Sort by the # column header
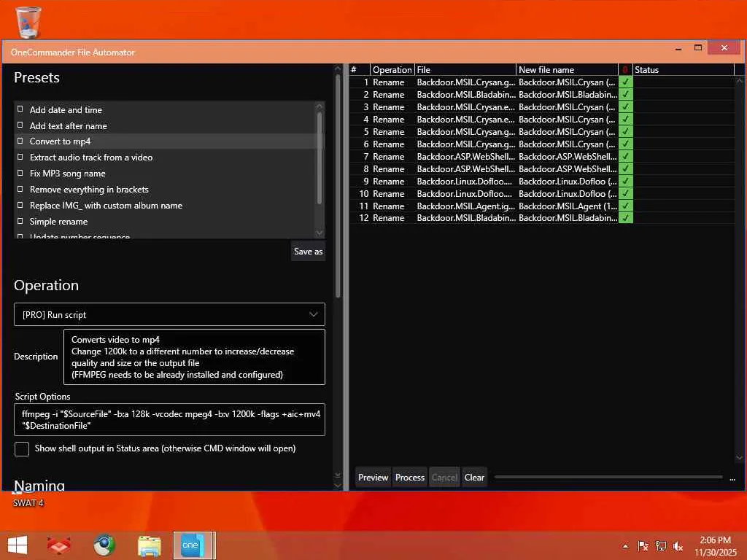 [360, 69]
